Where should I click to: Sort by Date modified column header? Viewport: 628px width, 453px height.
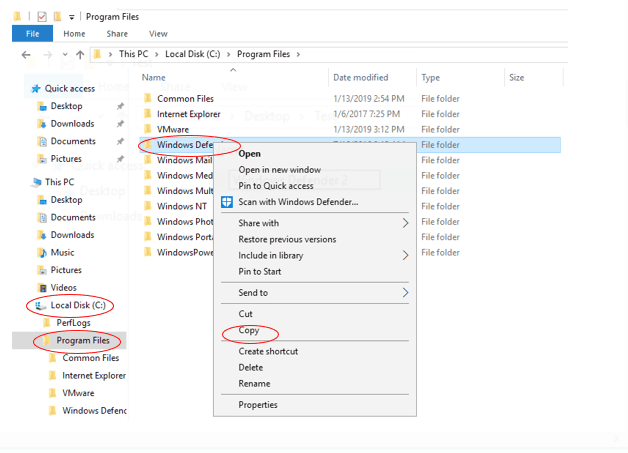(360, 77)
